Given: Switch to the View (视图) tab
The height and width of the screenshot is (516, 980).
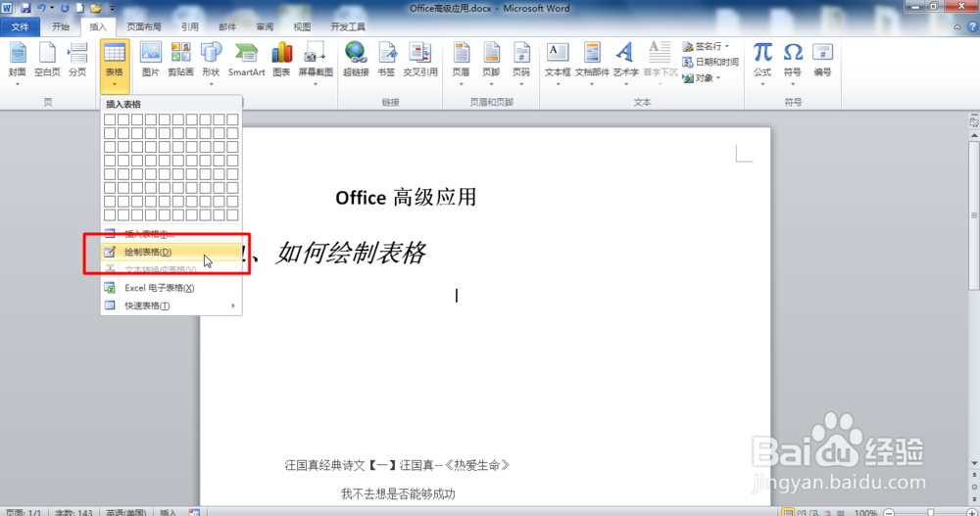Looking at the screenshot, I should [302, 26].
